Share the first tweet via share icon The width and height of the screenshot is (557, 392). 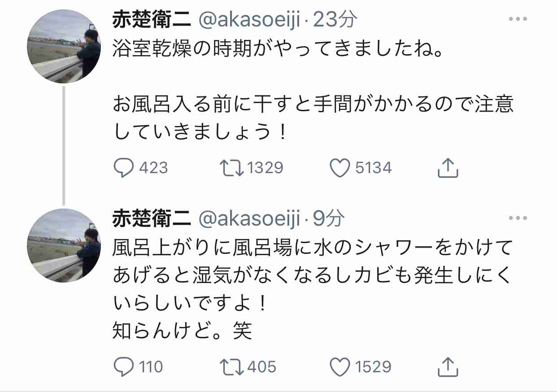pos(448,167)
